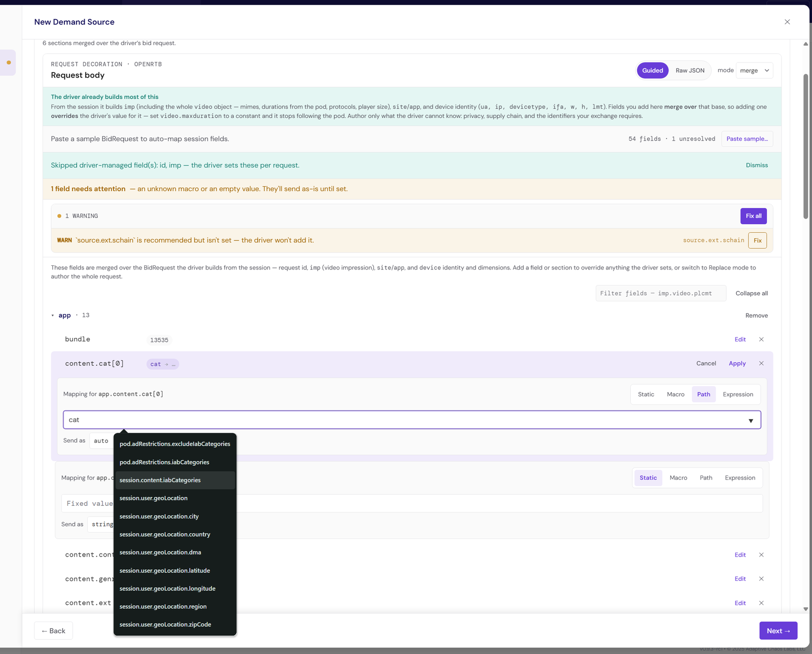
Task: Cancel the content.cat[0] mapping
Action: 706,363
